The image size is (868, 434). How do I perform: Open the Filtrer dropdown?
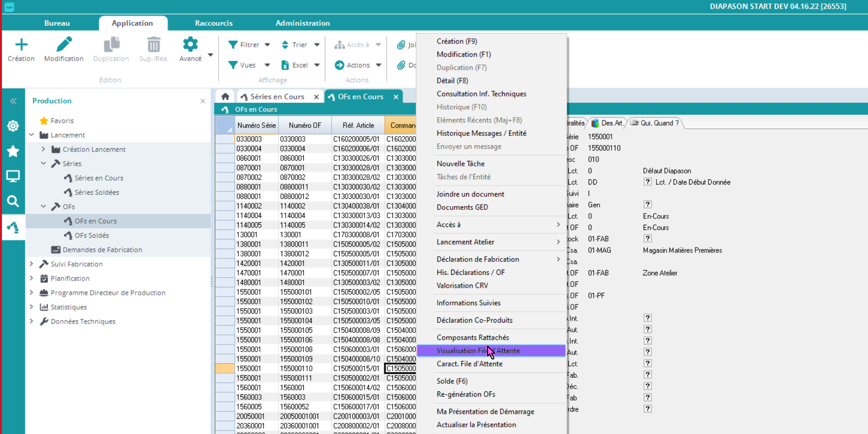pos(267,45)
